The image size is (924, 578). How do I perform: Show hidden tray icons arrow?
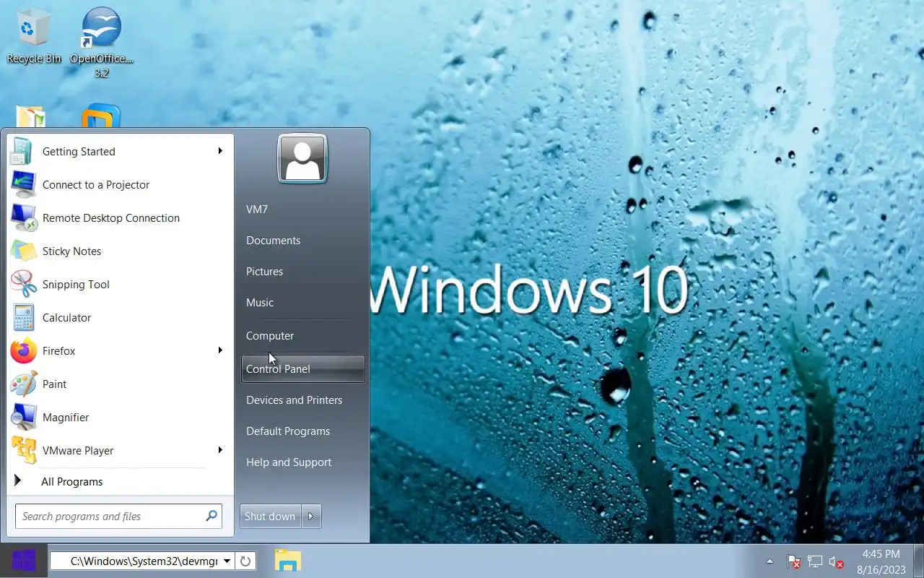click(770, 561)
